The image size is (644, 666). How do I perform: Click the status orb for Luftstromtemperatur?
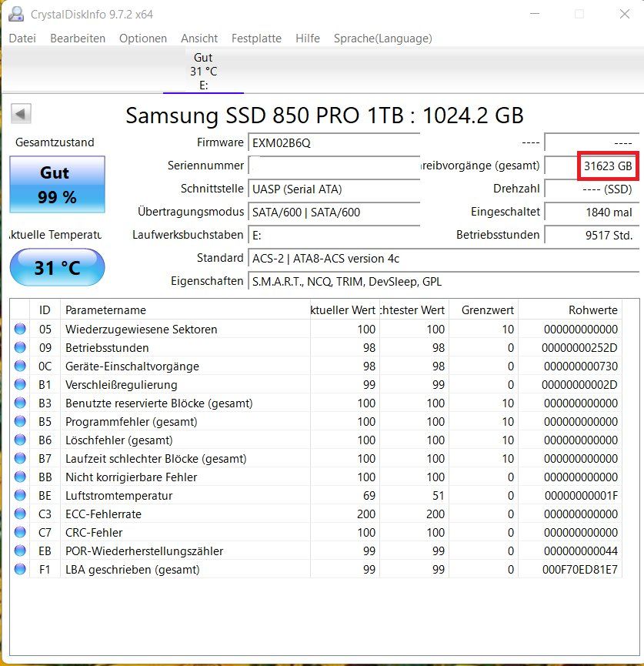(x=20, y=495)
